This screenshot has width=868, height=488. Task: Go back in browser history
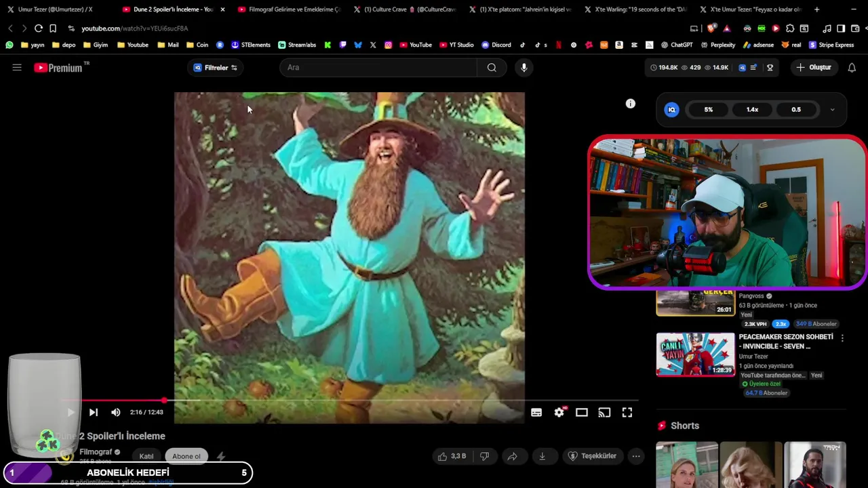[x=10, y=28]
